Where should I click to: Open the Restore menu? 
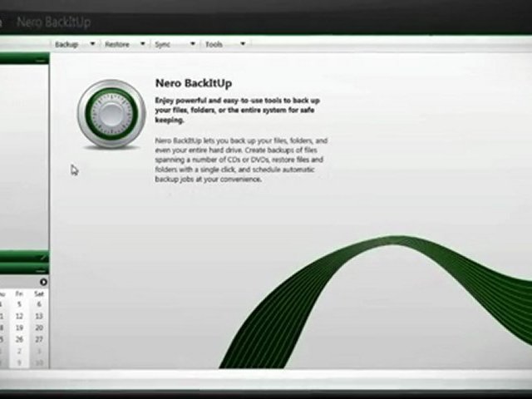117,44
